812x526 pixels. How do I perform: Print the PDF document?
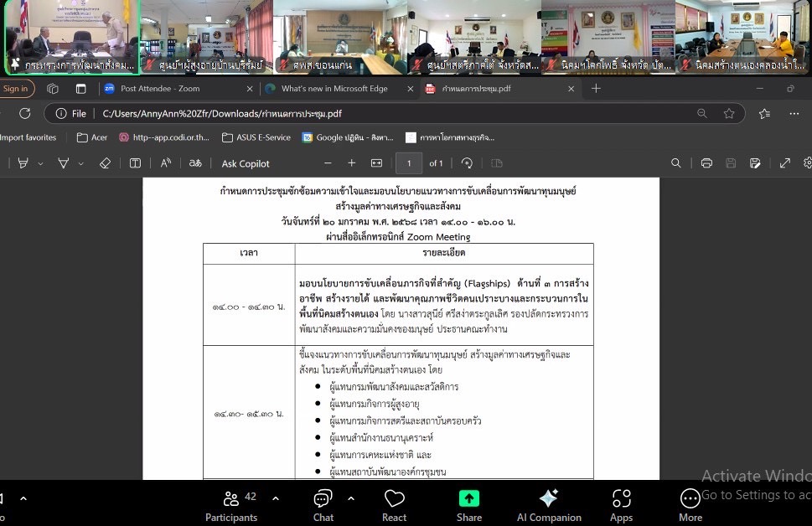(706, 163)
